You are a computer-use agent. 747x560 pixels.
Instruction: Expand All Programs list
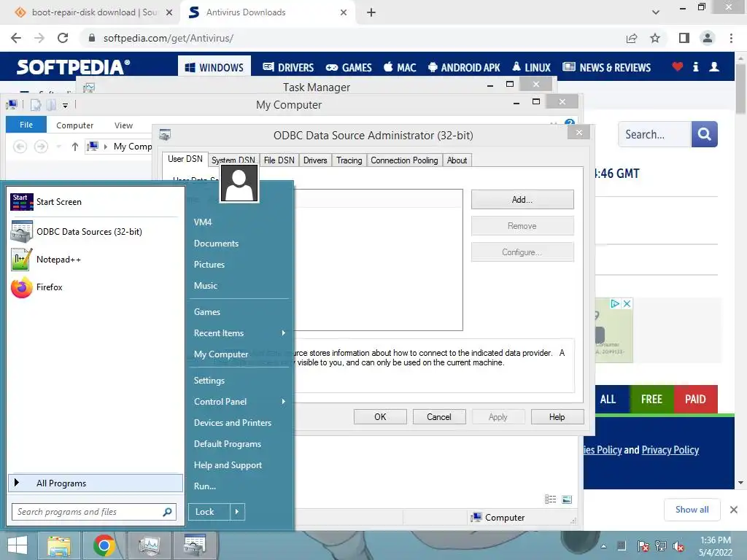tap(96, 483)
